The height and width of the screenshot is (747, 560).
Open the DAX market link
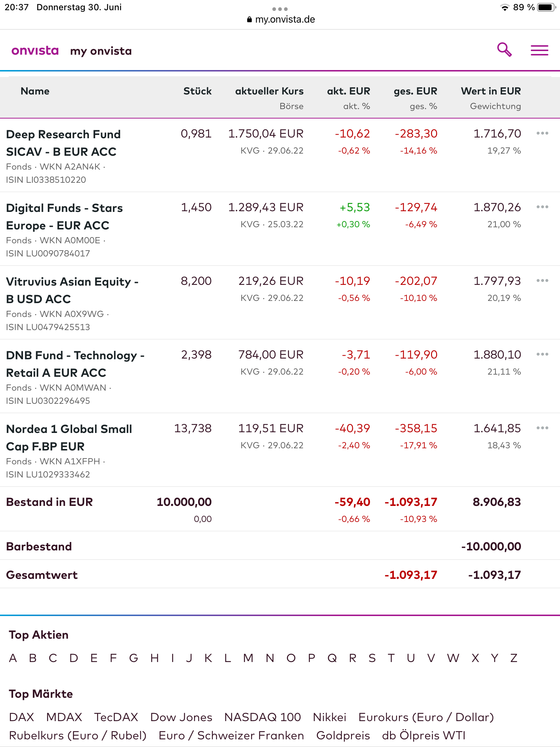click(22, 717)
